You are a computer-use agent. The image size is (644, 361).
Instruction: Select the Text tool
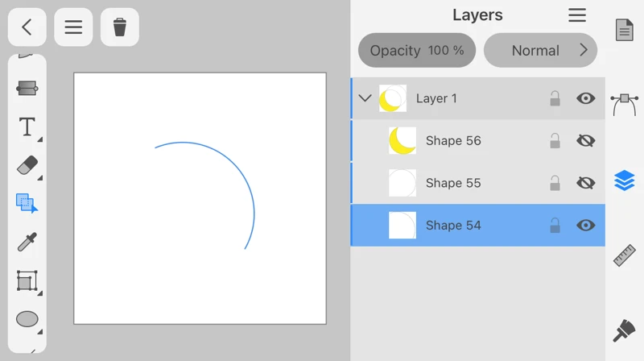27,127
